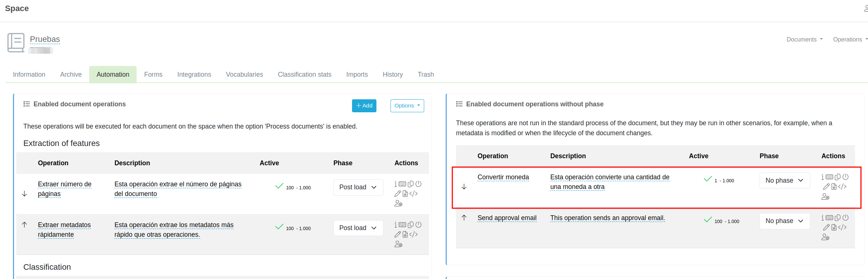This screenshot has width=868, height=279.
Task: Move Convertir moneda down with arrow icon
Action: pos(464,187)
